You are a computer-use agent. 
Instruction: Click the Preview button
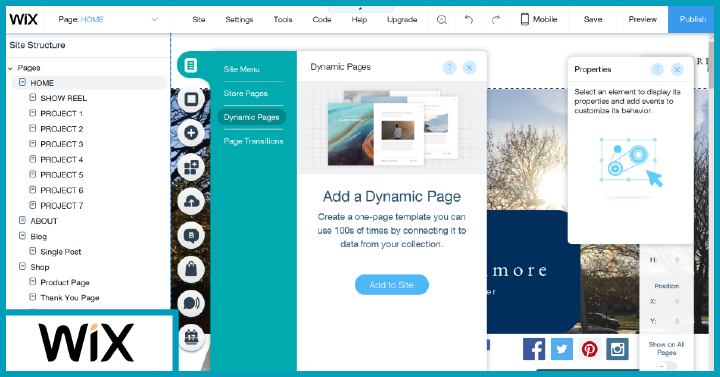[642, 19]
